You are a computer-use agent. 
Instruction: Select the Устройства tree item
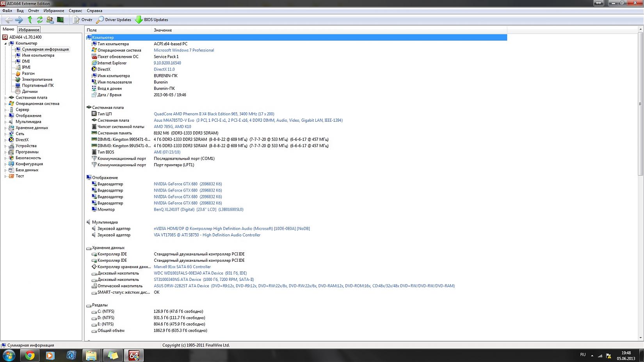click(x=26, y=146)
